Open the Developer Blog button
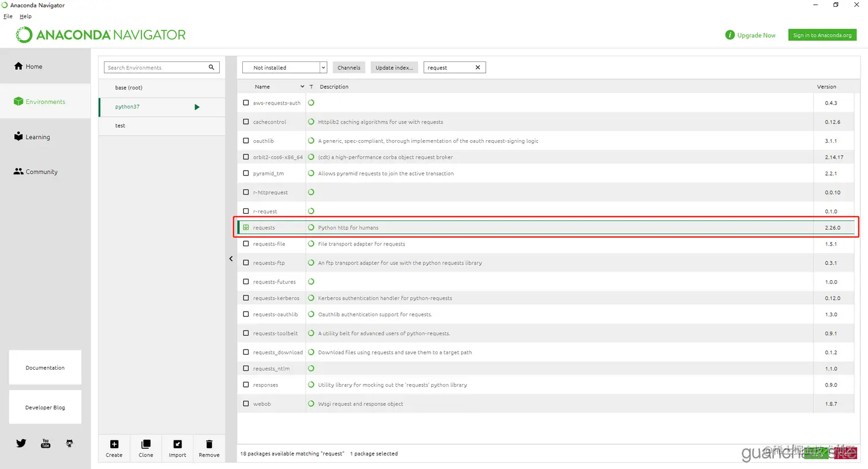 coord(45,407)
